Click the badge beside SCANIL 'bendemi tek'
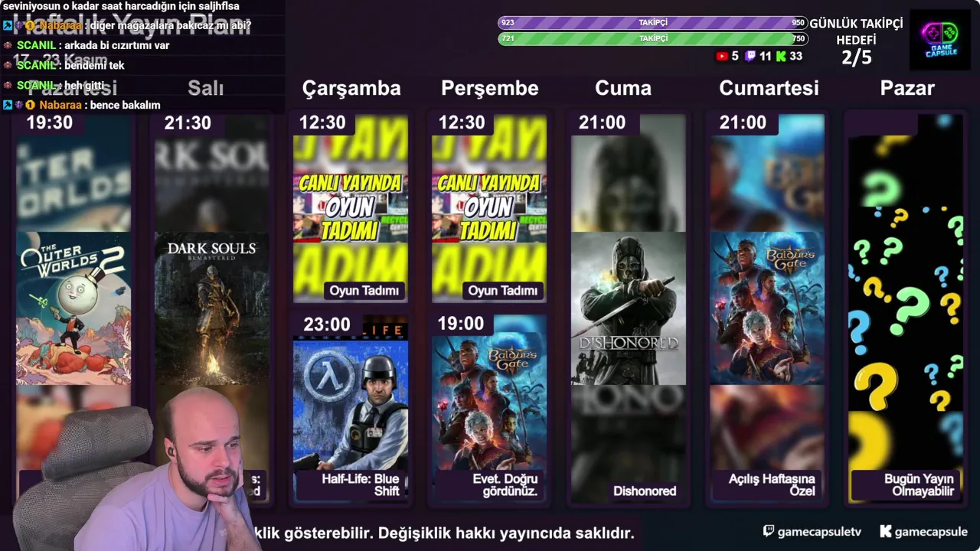980x551 pixels. click(8, 65)
